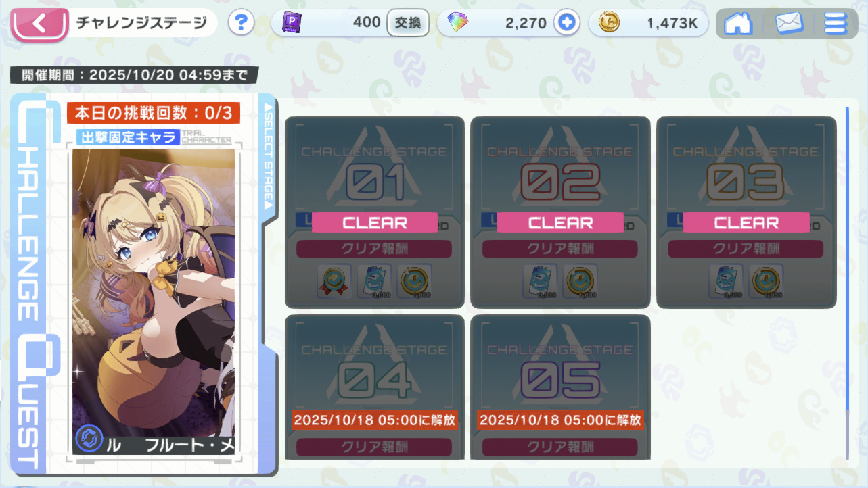Open the mailbox envelope icon
The image size is (868, 488).
pos(789,24)
